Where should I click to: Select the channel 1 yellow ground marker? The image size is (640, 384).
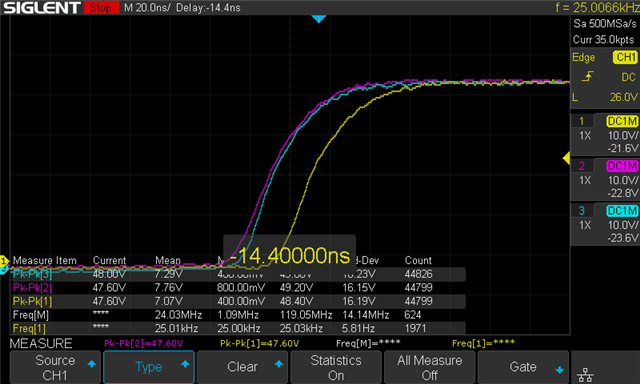[4, 260]
